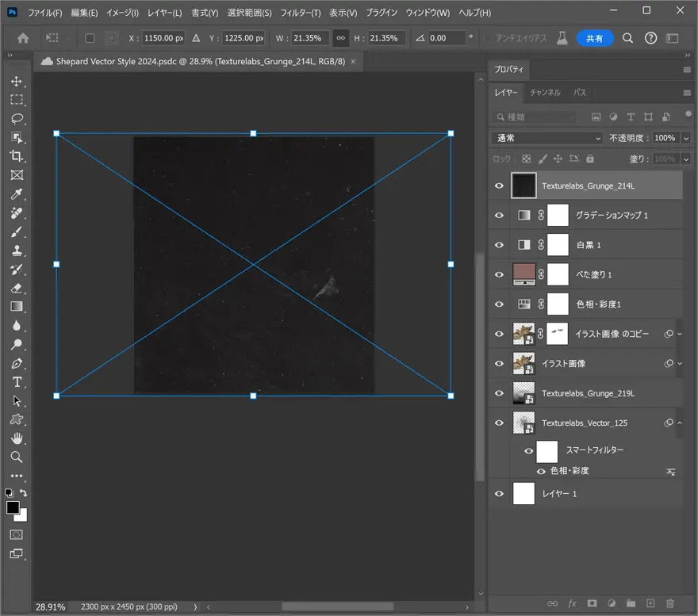Click the trash icon to delete layer
The width and height of the screenshot is (698, 616).
point(669,604)
